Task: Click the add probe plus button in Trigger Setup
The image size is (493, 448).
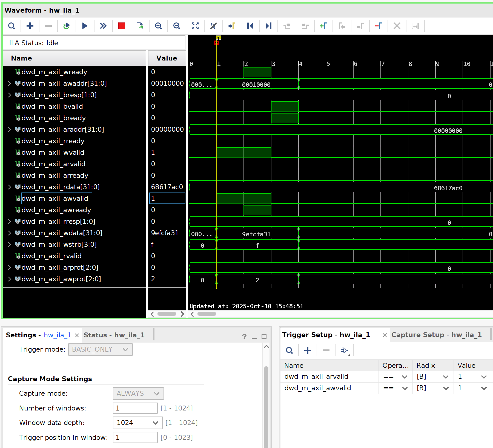Action: 308,351
